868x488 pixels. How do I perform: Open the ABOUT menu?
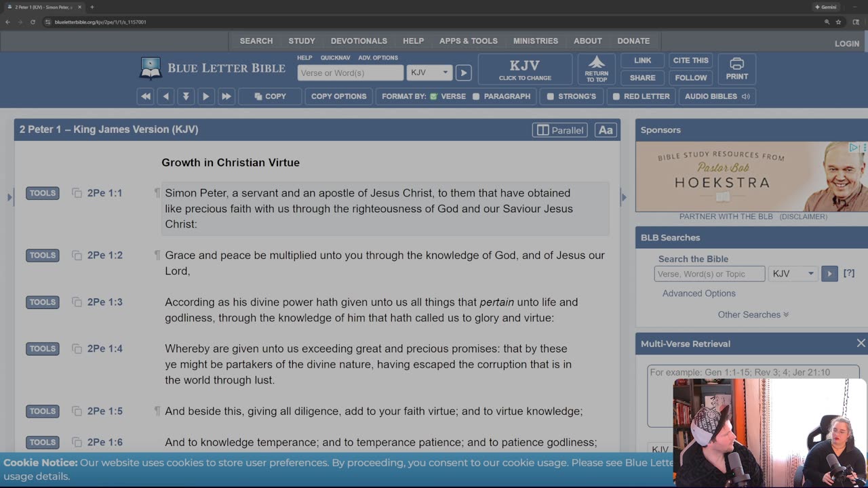click(x=588, y=41)
